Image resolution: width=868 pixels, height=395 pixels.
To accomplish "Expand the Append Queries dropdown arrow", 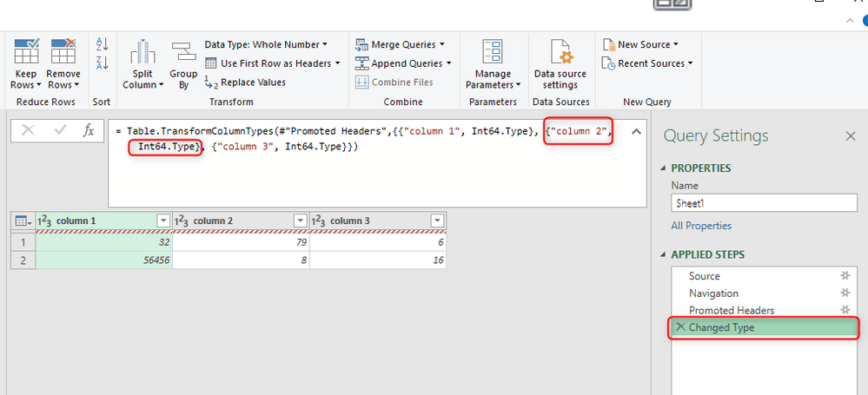I will [448, 63].
